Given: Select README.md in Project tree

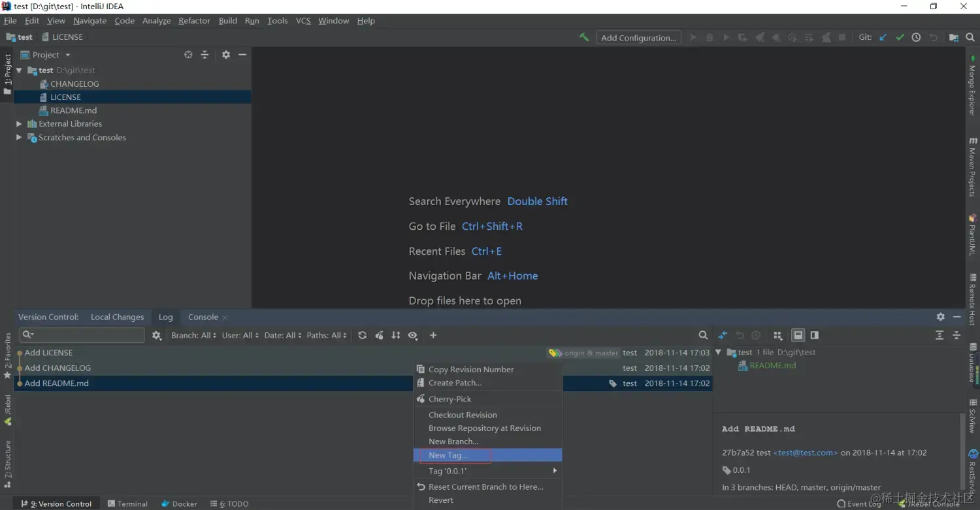Looking at the screenshot, I should click(73, 110).
